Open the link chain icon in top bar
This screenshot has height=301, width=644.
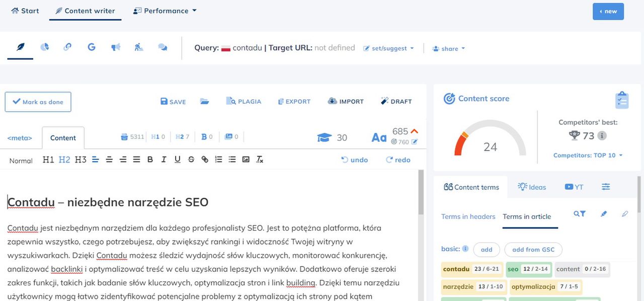67,47
